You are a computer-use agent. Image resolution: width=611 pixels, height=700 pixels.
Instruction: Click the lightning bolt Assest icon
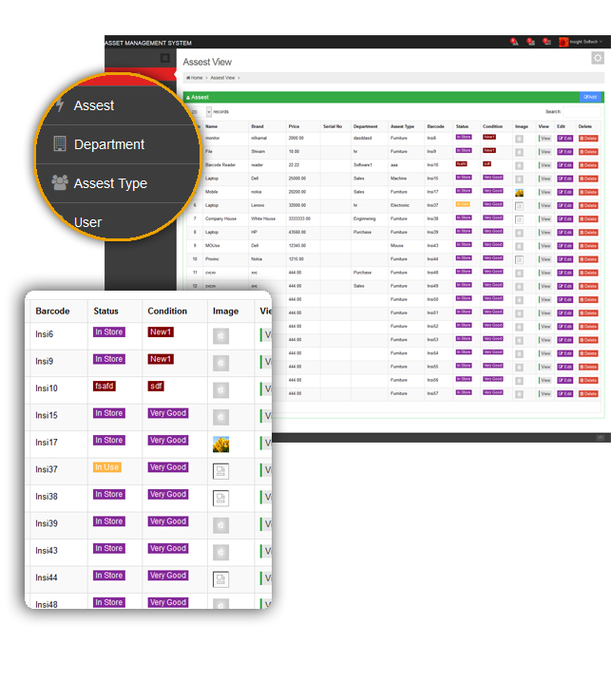(61, 105)
